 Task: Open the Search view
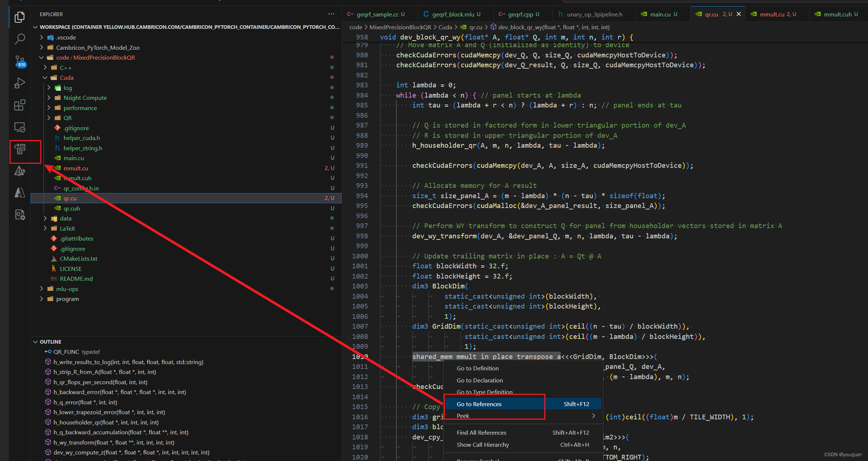coord(19,39)
